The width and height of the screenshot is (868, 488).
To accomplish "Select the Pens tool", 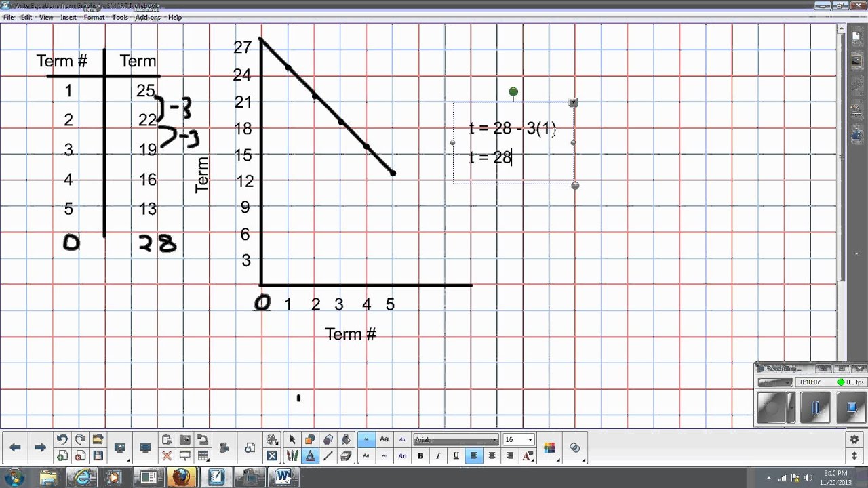I will (292, 455).
